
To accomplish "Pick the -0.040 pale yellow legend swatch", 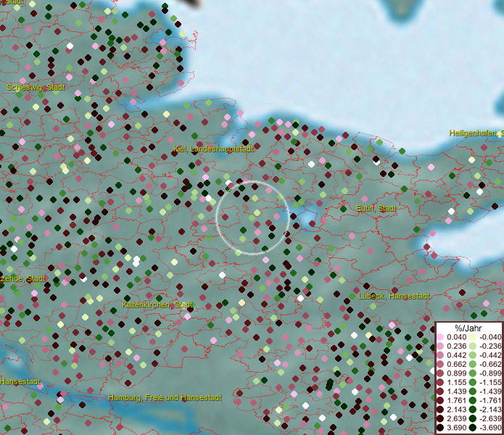I will pyautogui.click(x=473, y=336).
